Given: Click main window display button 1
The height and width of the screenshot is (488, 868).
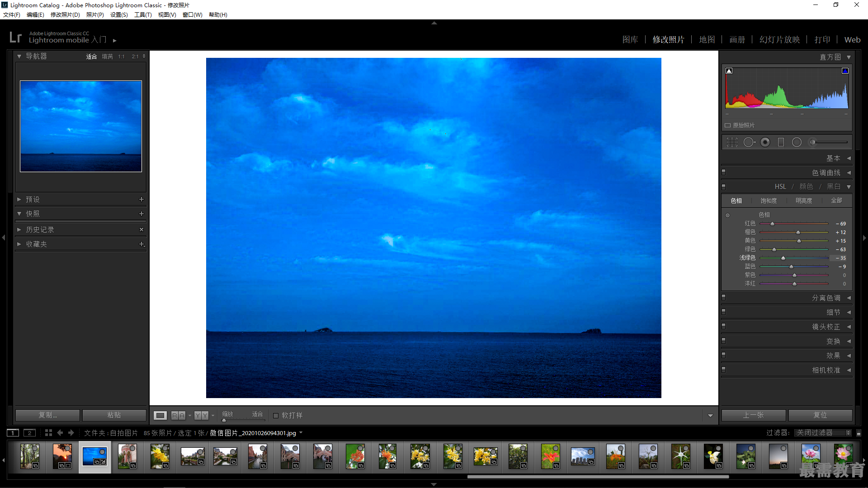Looking at the screenshot, I should (x=13, y=433).
